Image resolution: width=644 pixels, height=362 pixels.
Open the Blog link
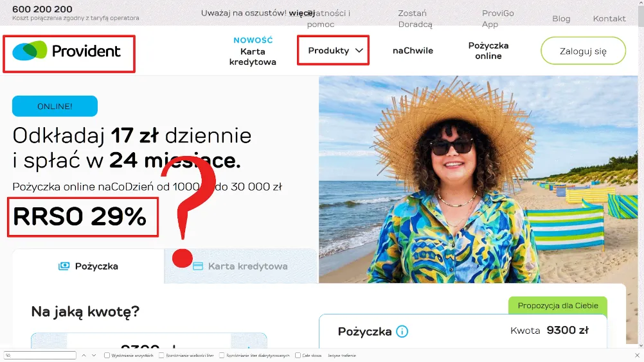pyautogui.click(x=561, y=19)
